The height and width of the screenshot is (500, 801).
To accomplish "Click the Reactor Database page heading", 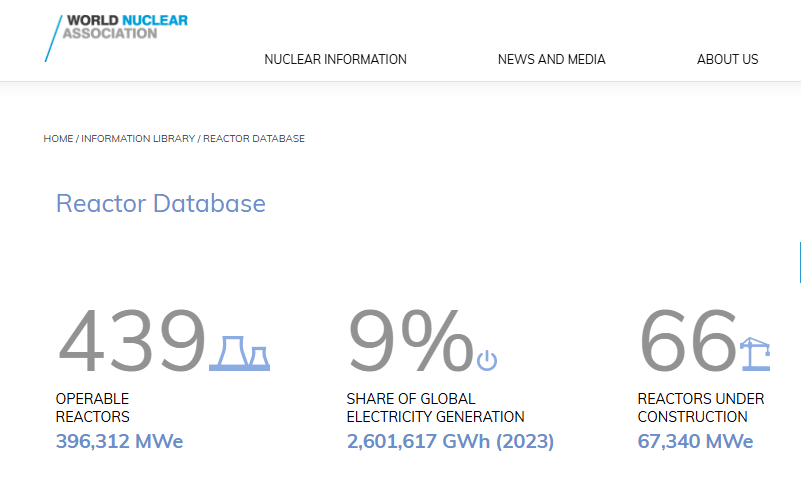I will pyautogui.click(x=161, y=203).
